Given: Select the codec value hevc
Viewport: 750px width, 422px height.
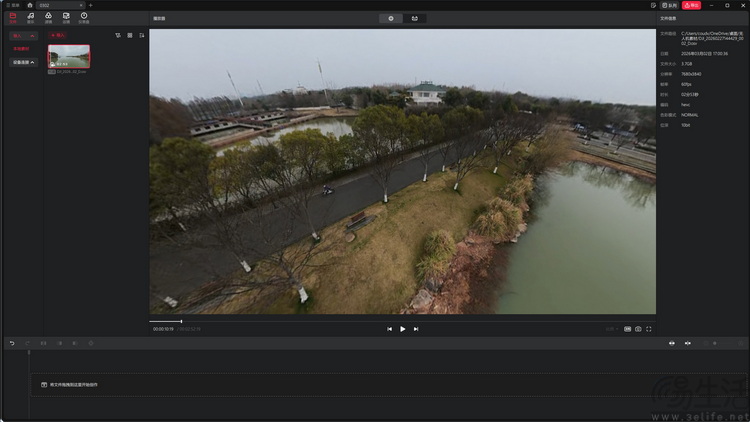Looking at the screenshot, I should click(x=685, y=105).
